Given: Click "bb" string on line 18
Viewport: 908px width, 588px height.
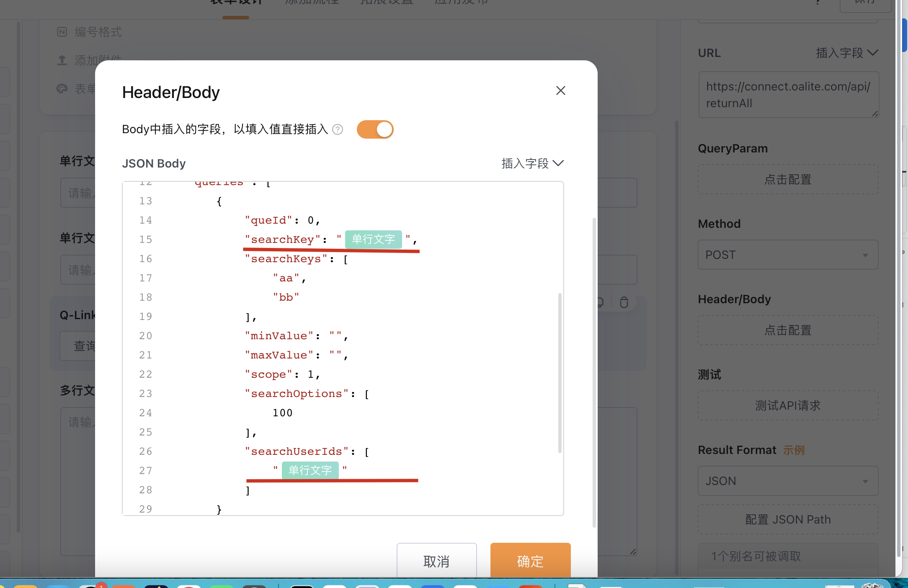Looking at the screenshot, I should [286, 297].
